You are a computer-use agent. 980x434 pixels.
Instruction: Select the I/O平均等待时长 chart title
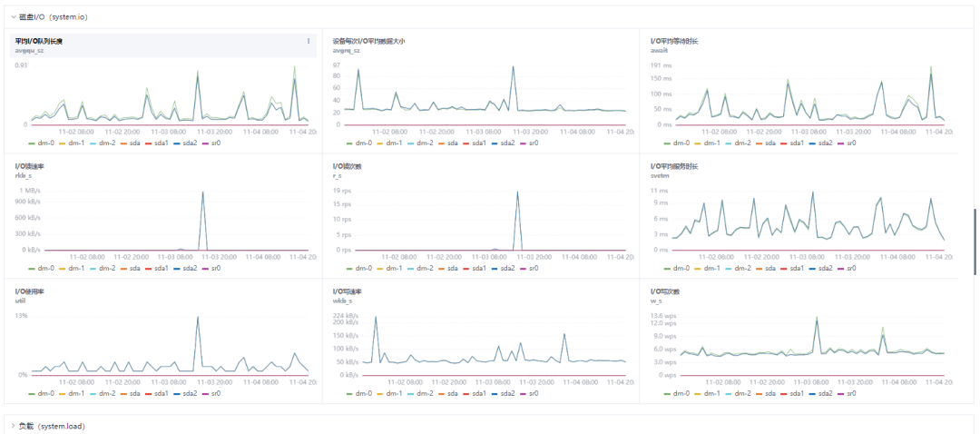(674, 41)
